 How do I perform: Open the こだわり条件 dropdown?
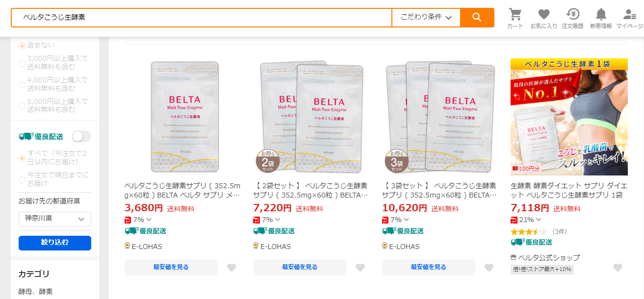pos(426,18)
